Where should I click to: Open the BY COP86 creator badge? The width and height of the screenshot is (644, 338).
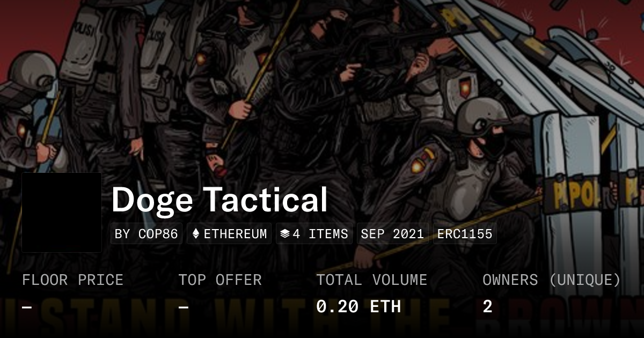tap(147, 234)
